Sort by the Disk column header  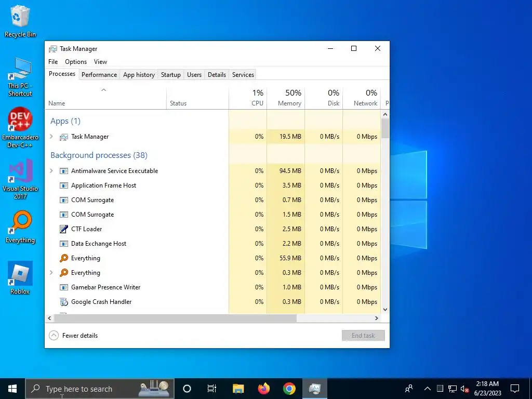324,98
